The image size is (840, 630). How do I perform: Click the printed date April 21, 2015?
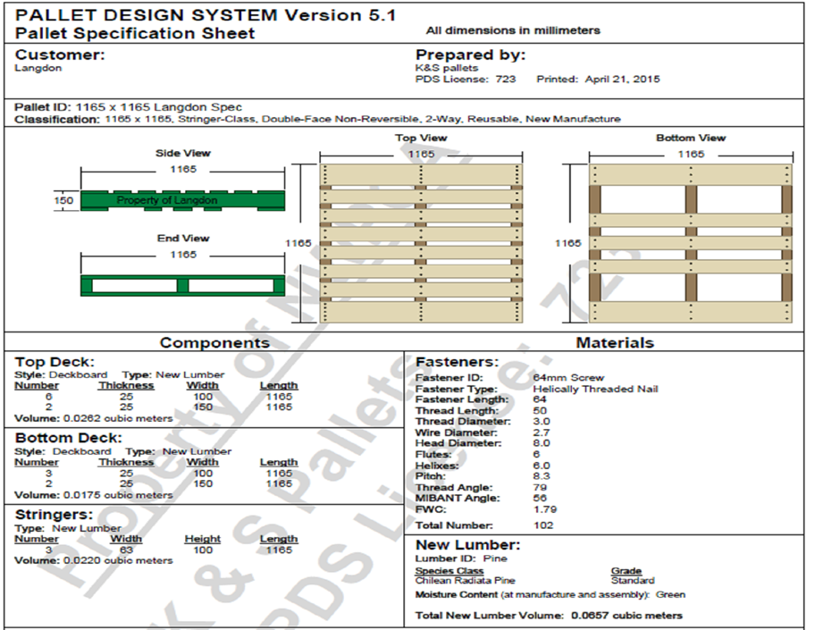point(623,80)
